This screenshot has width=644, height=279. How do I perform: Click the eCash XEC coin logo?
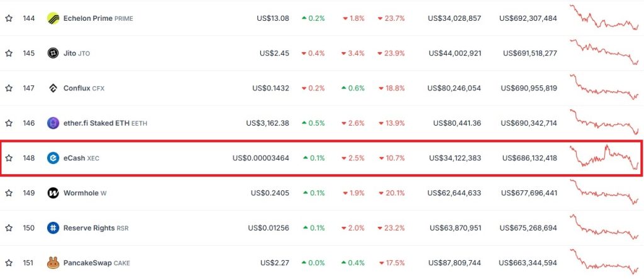[x=53, y=158]
